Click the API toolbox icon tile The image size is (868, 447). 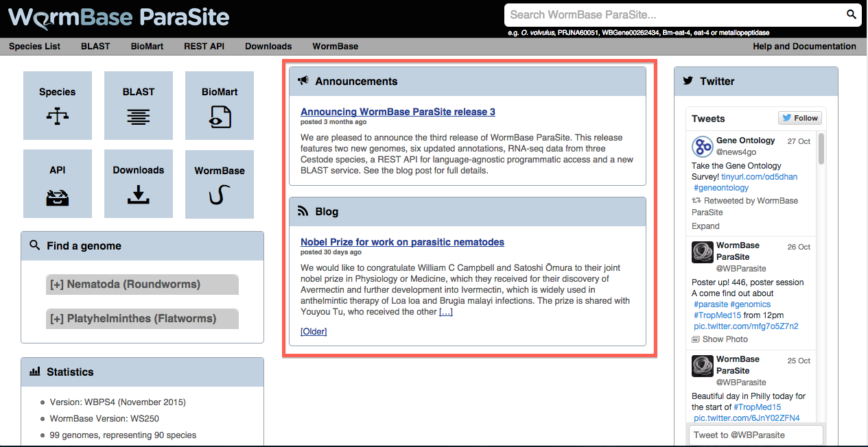tap(58, 184)
